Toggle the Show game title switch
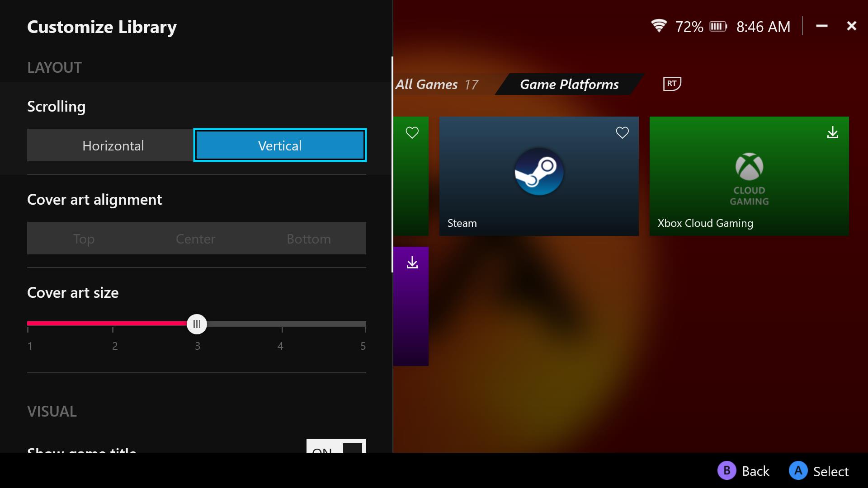This screenshot has width=868, height=488. [x=336, y=446]
